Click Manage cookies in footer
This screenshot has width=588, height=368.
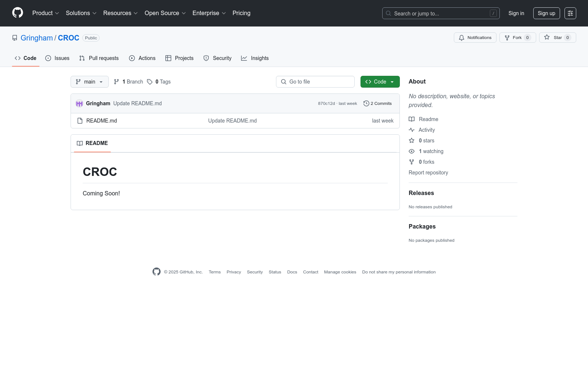click(340, 272)
